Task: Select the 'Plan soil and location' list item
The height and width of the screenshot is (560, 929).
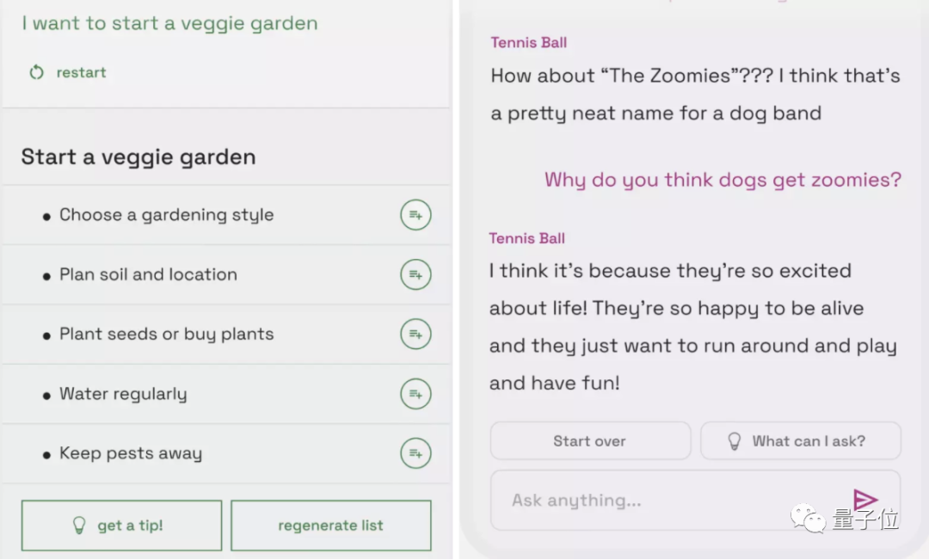Action: (x=148, y=275)
